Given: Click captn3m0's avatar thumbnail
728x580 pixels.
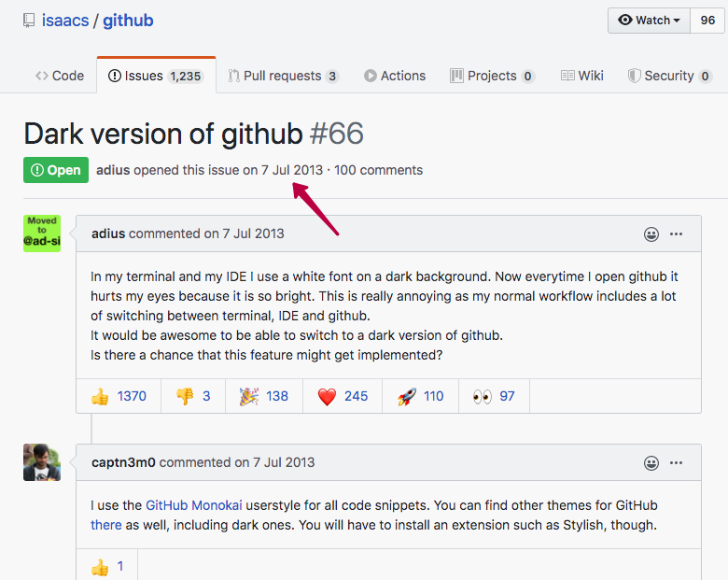Looking at the screenshot, I should pos(42,462).
